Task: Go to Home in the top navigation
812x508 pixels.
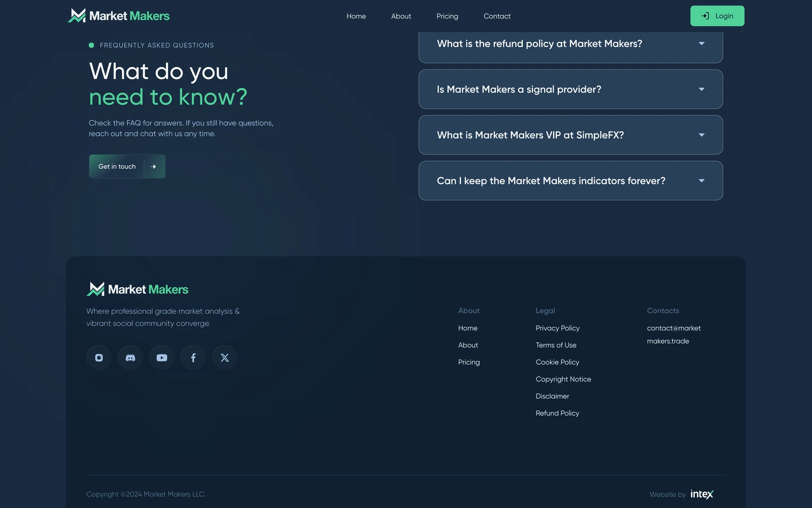Action: (x=356, y=16)
